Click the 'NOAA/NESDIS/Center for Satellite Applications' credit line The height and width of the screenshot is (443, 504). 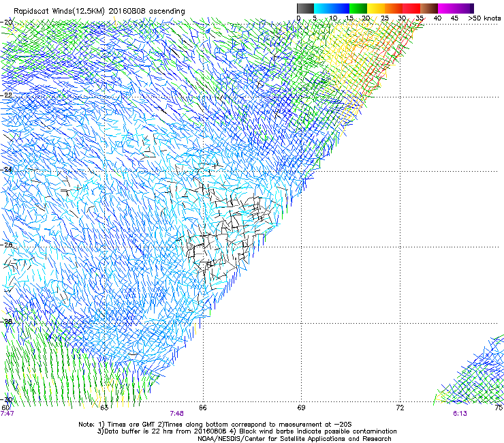pos(294,439)
